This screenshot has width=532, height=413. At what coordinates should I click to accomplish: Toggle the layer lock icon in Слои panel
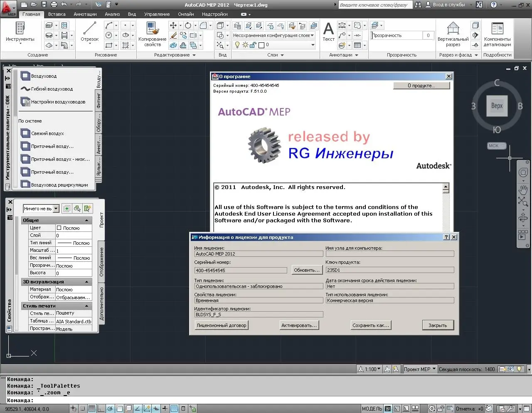pyautogui.click(x=253, y=45)
